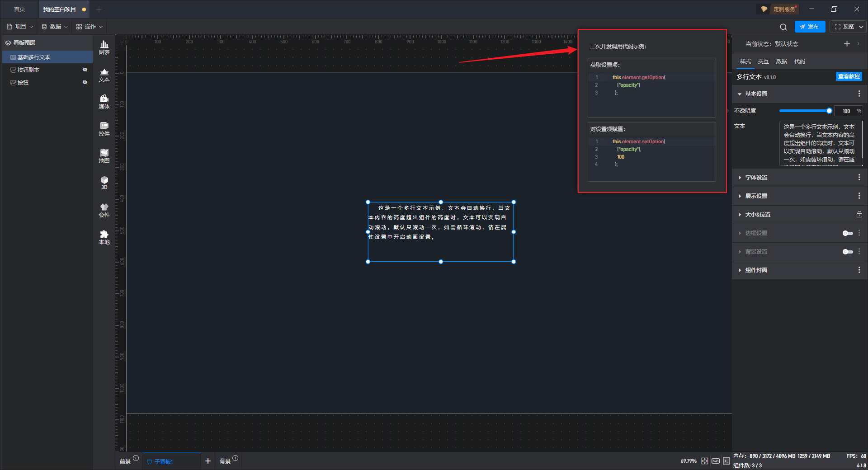868x470 pixels.
Task: Click the 查看教程 tutorial button
Action: pos(849,76)
